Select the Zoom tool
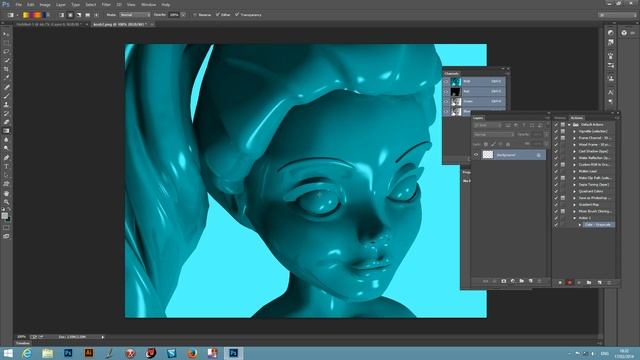The width and height of the screenshot is (640, 360). tap(6, 202)
